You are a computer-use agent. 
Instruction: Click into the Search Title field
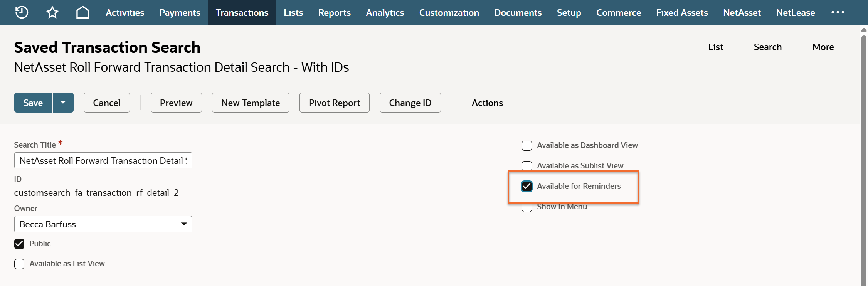103,161
